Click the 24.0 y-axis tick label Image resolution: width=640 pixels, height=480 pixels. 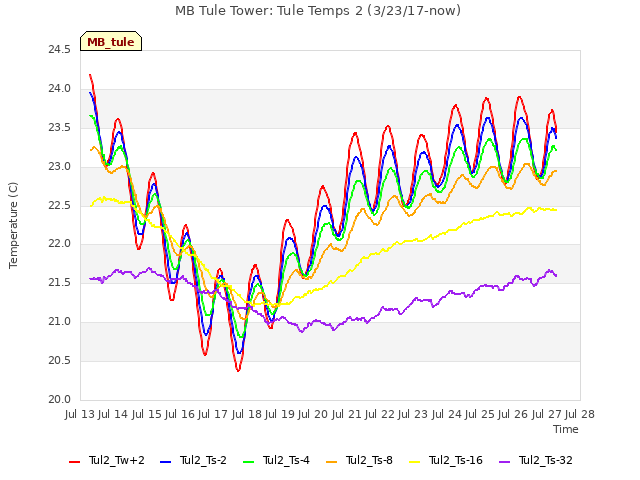[59, 89]
